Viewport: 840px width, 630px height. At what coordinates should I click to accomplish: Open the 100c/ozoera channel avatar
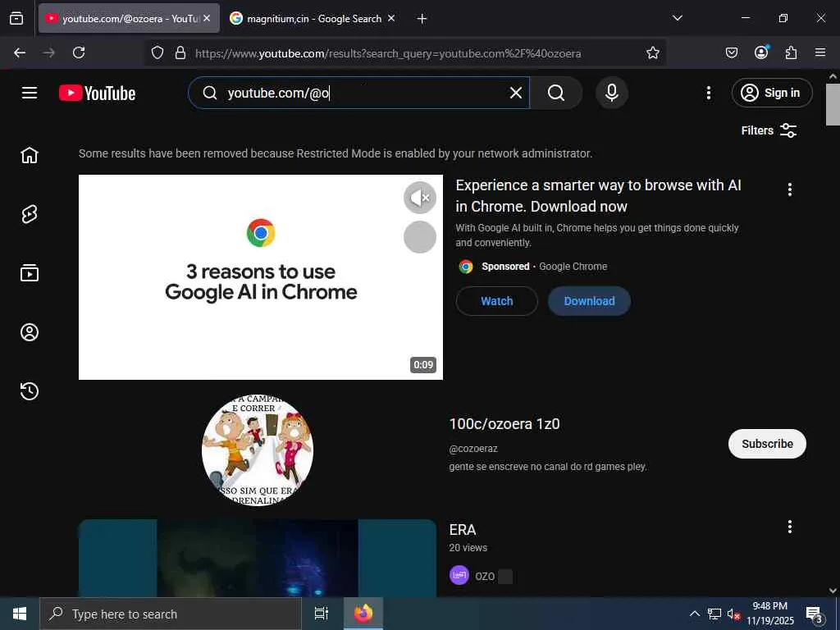pyautogui.click(x=257, y=450)
